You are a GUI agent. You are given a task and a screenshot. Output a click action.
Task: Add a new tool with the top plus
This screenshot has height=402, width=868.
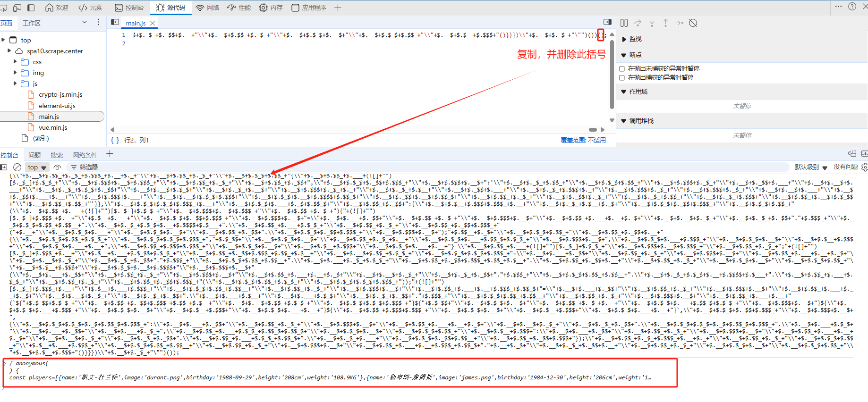pyautogui.click(x=338, y=8)
